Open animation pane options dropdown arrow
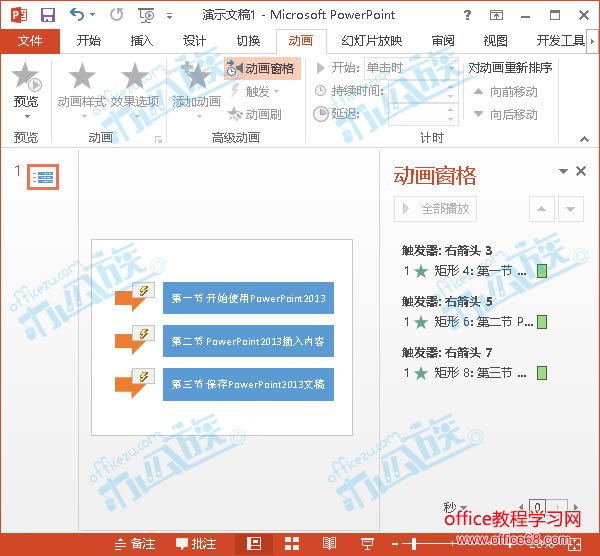 [563, 171]
